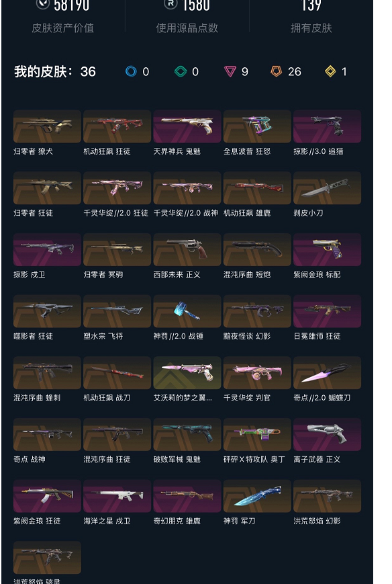Click the yellow diamond rarity tier icon
The width and height of the screenshot is (392, 584).
[330, 71]
